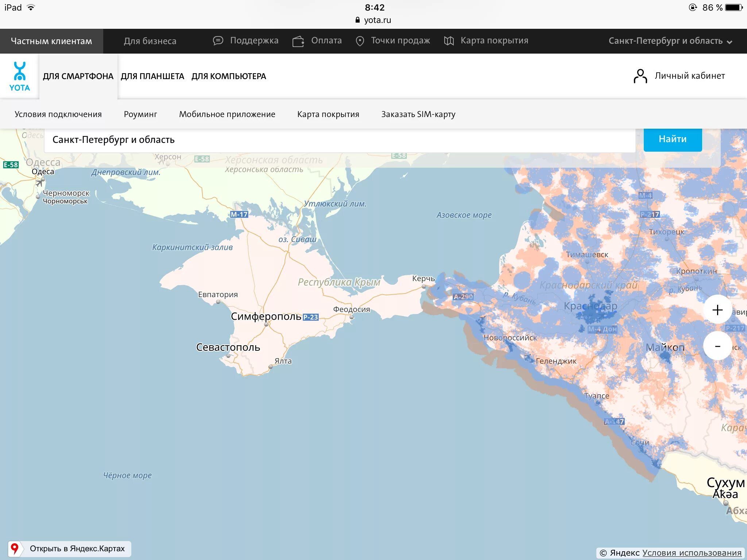Click the Yandex Maps red pin icon
This screenshot has height=560, width=747.
tap(15, 548)
